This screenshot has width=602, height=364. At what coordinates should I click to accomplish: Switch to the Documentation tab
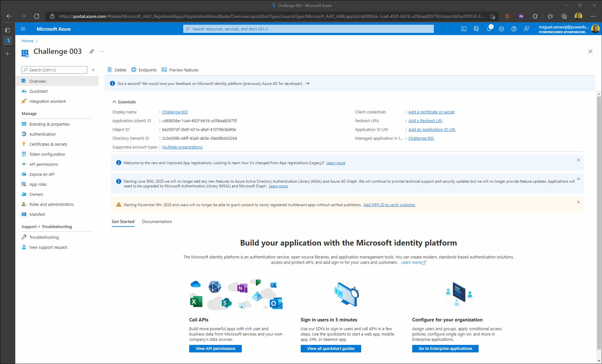click(x=157, y=221)
